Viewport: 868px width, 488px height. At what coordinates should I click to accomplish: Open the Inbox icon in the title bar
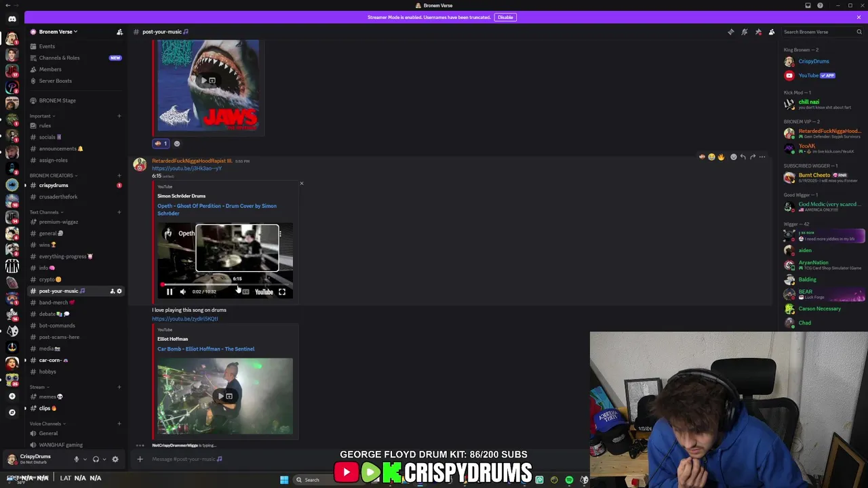tap(808, 5)
